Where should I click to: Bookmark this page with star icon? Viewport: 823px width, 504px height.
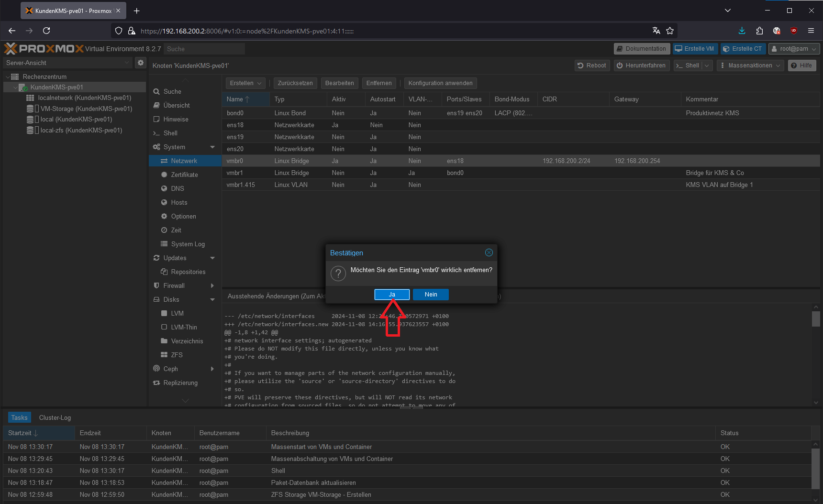click(x=670, y=31)
